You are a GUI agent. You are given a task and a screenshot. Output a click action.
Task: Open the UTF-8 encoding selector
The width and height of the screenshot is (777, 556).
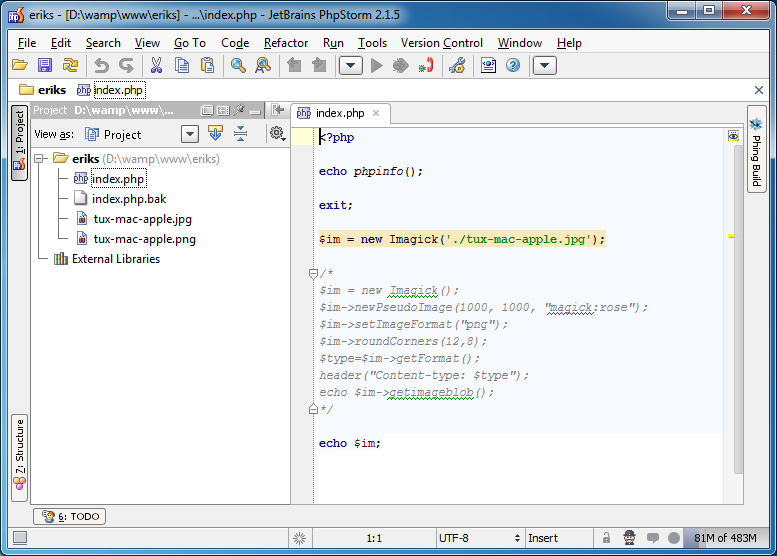[x=479, y=538]
